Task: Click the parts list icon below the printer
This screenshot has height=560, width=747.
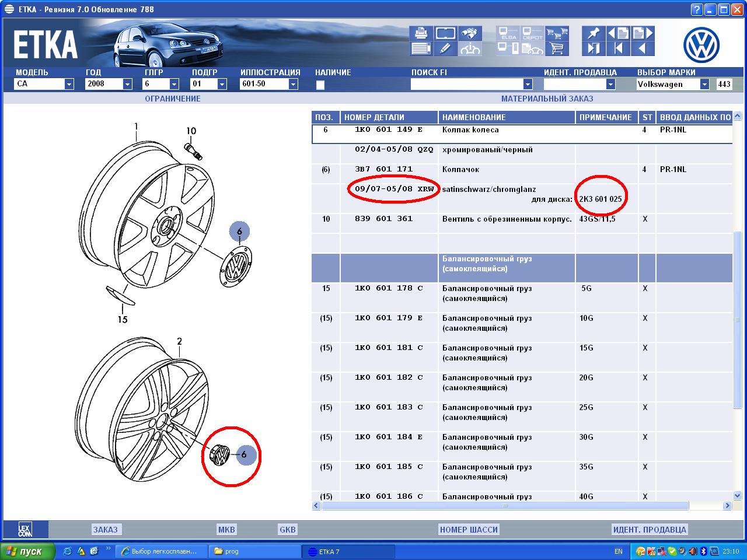Action: [421, 49]
